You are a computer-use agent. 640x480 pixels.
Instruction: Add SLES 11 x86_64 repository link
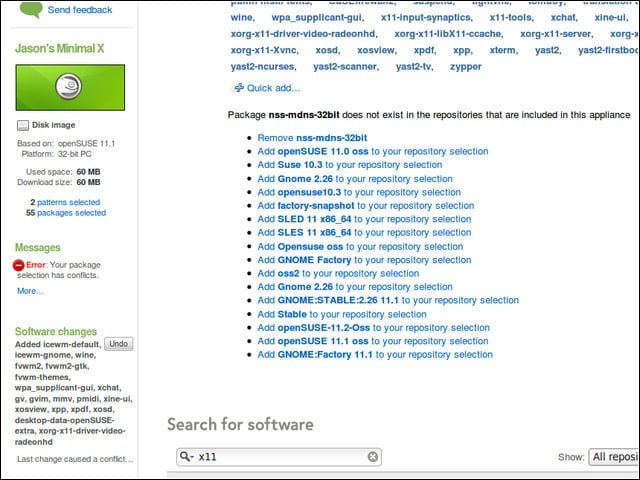(x=364, y=233)
